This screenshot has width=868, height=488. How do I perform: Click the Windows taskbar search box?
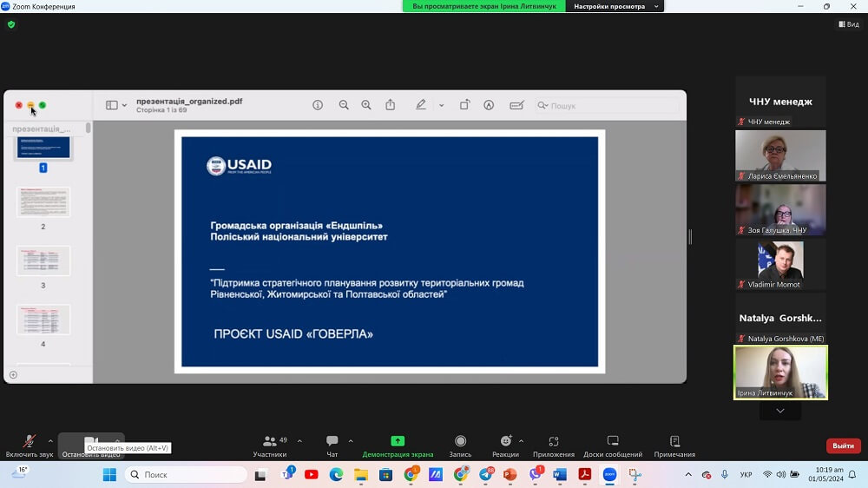(186, 475)
